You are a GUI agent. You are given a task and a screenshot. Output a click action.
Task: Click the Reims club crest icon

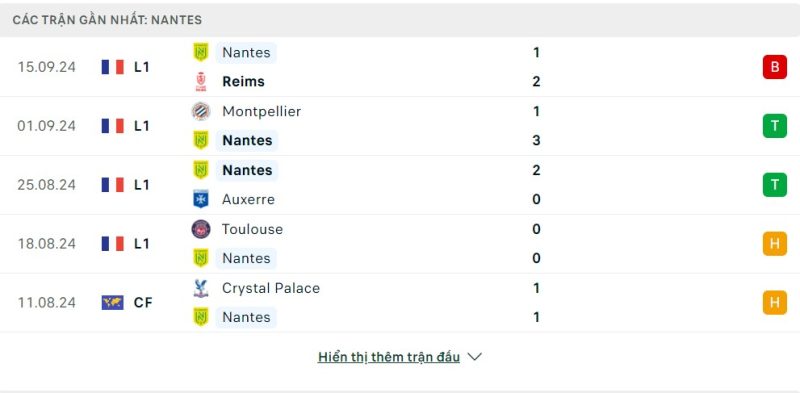click(201, 82)
